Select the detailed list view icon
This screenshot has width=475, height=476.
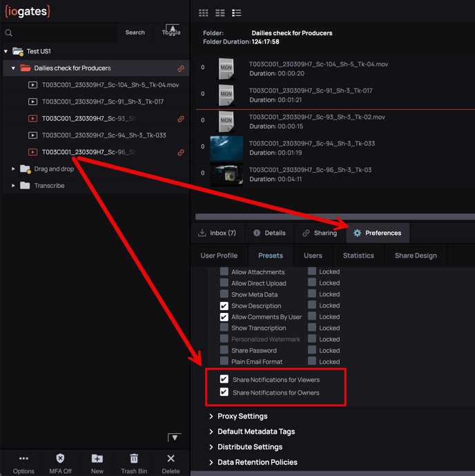(237, 13)
